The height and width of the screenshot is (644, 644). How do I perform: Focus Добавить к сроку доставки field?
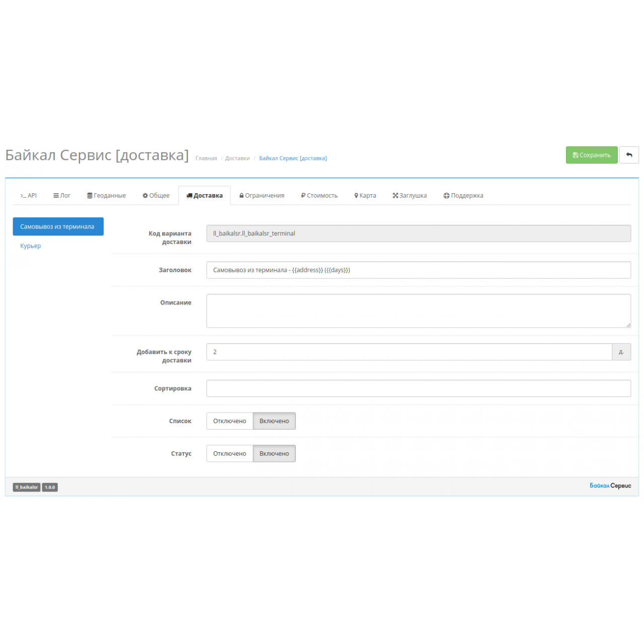pos(409,352)
